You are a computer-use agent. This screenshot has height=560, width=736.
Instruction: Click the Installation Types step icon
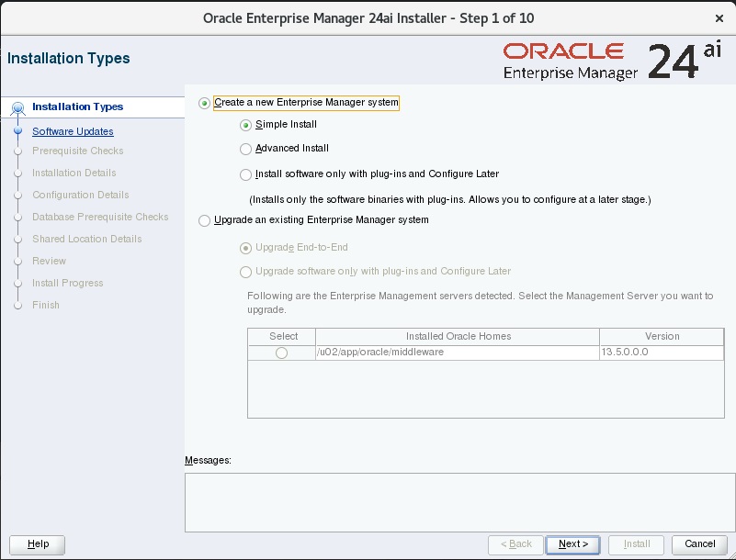click(17, 108)
